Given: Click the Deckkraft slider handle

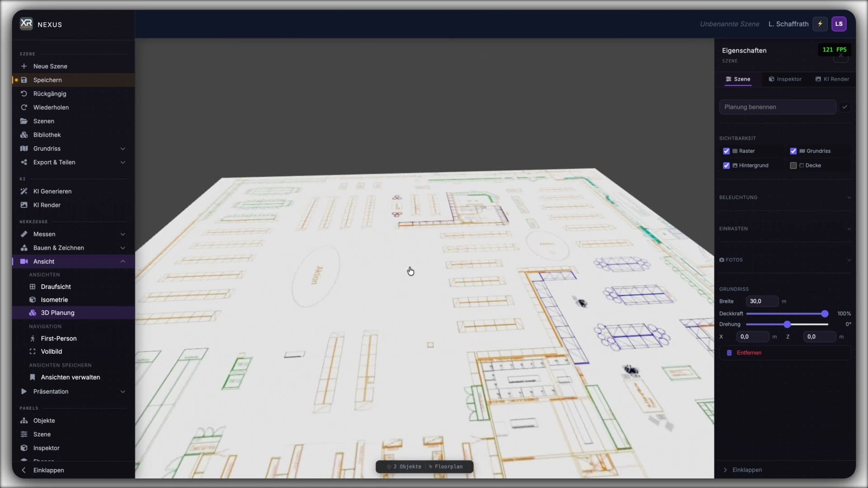Looking at the screenshot, I should click(825, 314).
